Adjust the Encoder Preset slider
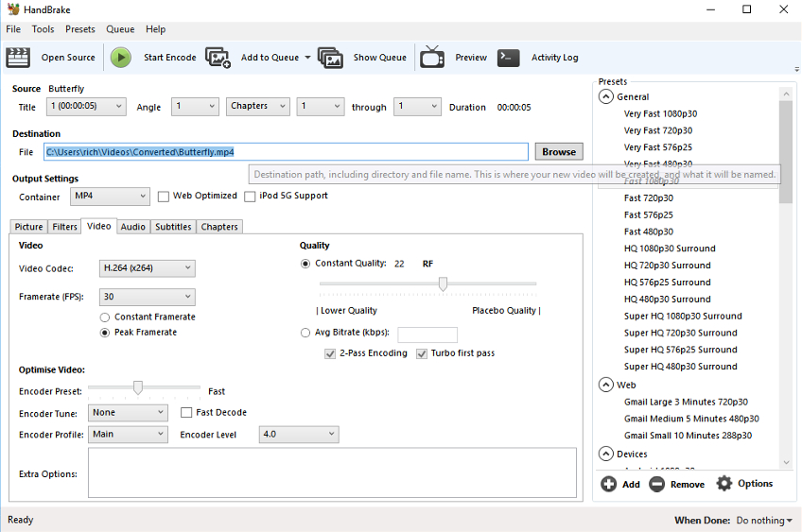Image resolution: width=802 pixels, height=532 pixels. click(137, 387)
